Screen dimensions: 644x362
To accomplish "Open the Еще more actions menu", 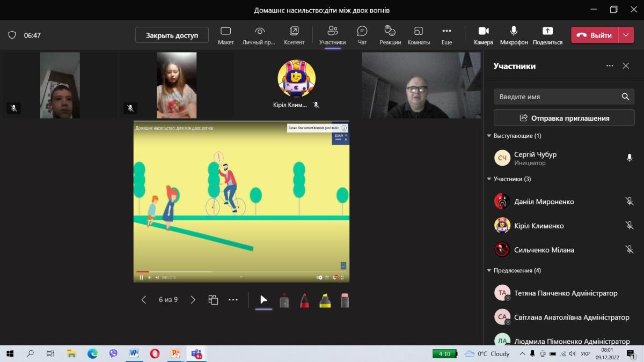I will click(x=447, y=35).
